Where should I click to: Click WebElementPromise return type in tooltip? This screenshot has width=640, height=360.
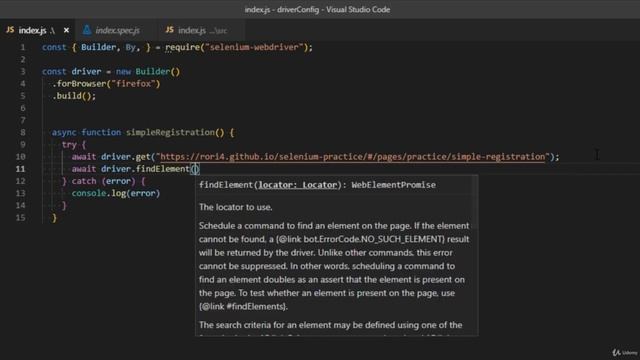point(393,185)
